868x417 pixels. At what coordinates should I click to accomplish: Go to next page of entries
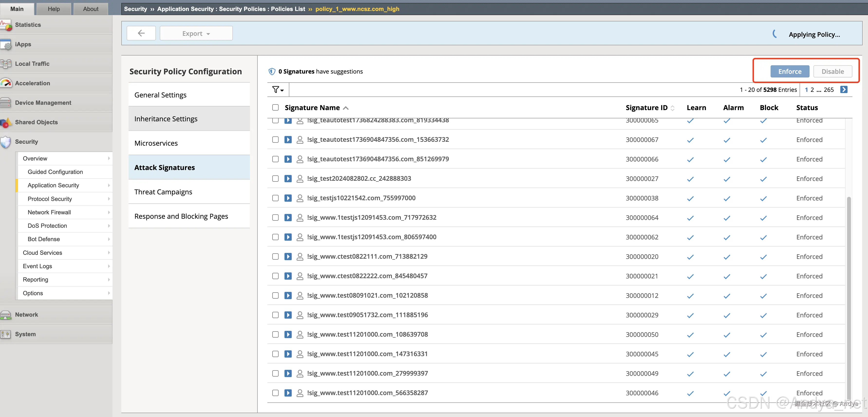843,90
